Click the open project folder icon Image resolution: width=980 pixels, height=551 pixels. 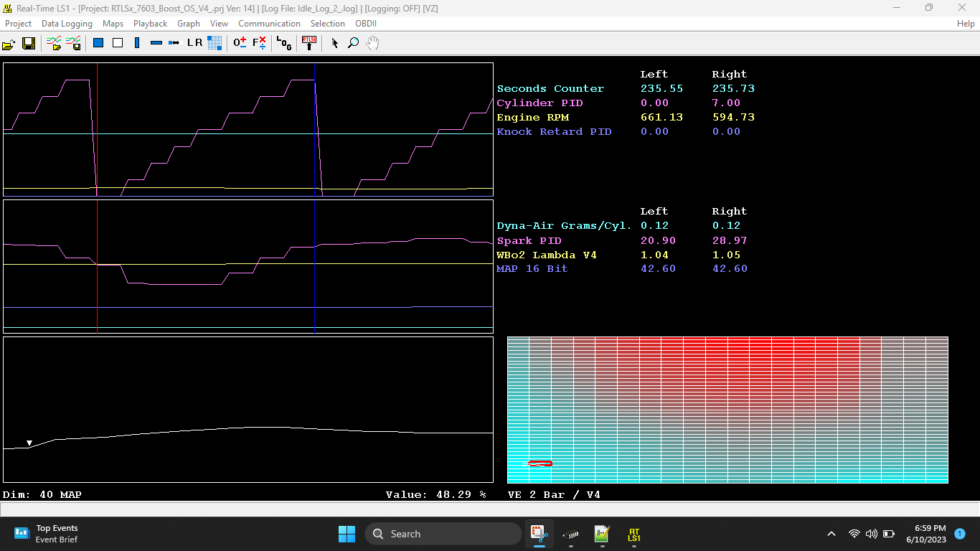(x=9, y=43)
